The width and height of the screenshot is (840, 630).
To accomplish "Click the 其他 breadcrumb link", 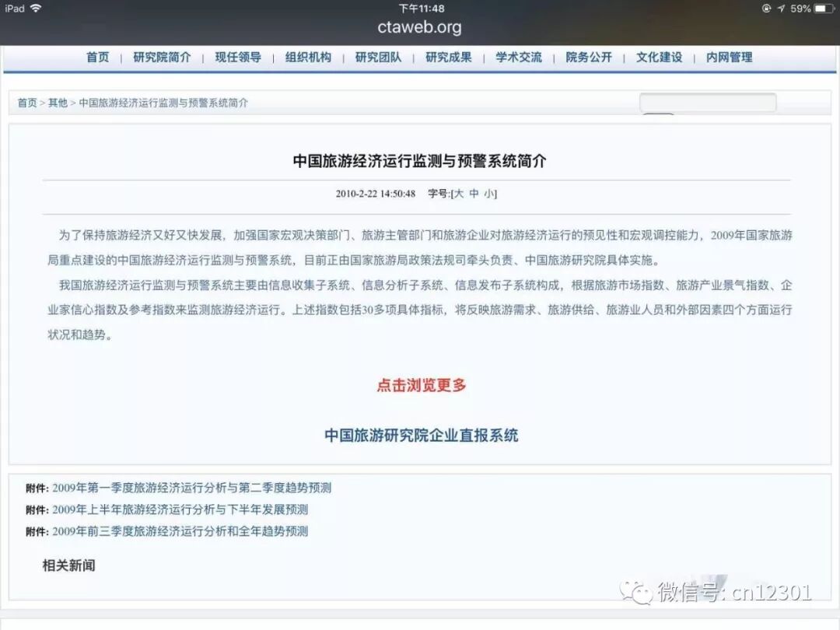I will pyautogui.click(x=58, y=103).
